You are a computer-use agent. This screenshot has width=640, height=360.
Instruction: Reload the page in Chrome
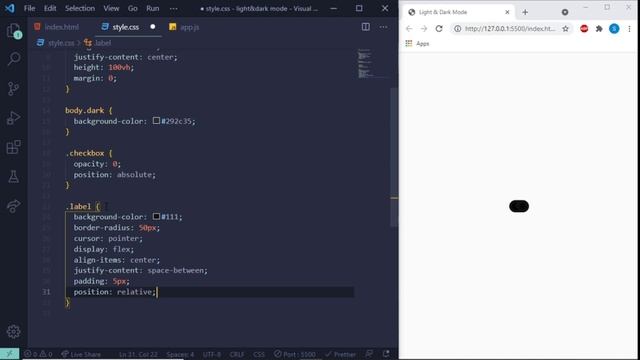point(439,29)
